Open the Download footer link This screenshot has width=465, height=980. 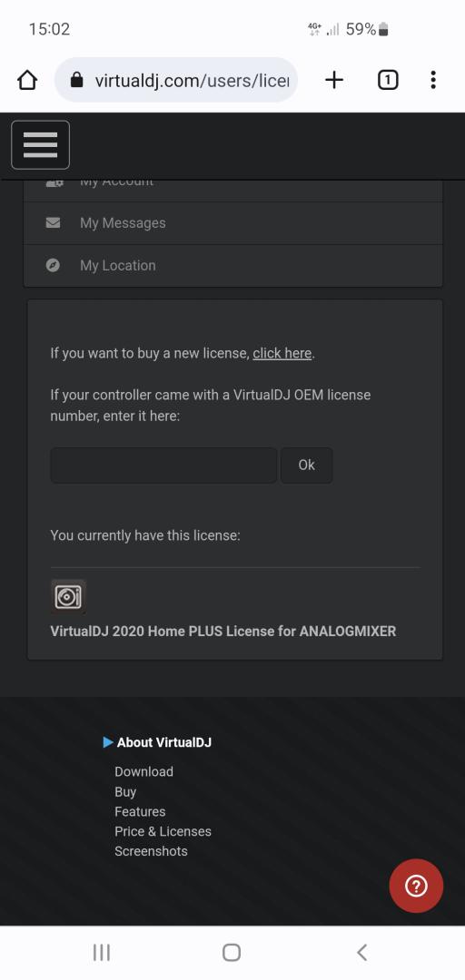[143, 771]
